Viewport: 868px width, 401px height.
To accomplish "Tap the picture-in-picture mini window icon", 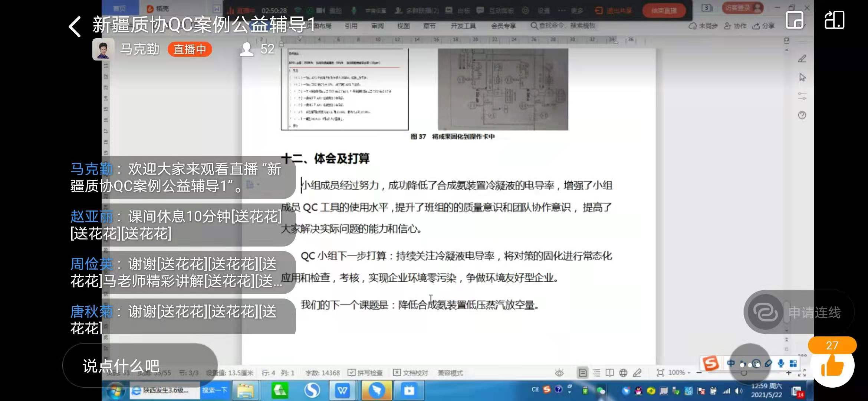I will coord(795,20).
